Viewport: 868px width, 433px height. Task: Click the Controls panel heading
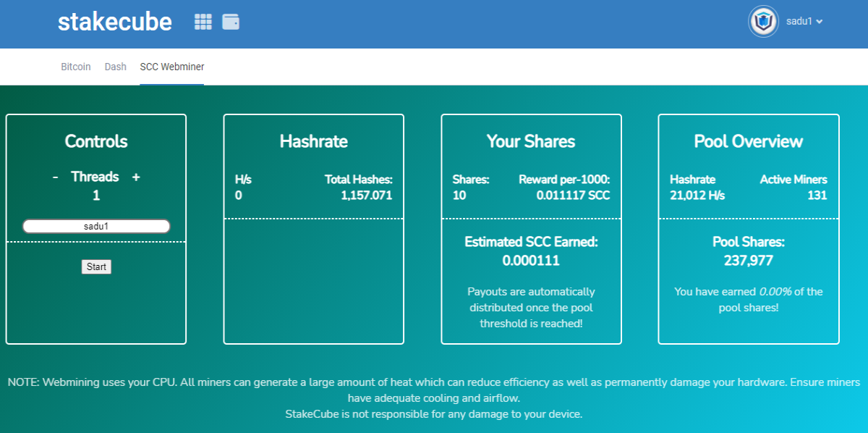[x=96, y=141]
